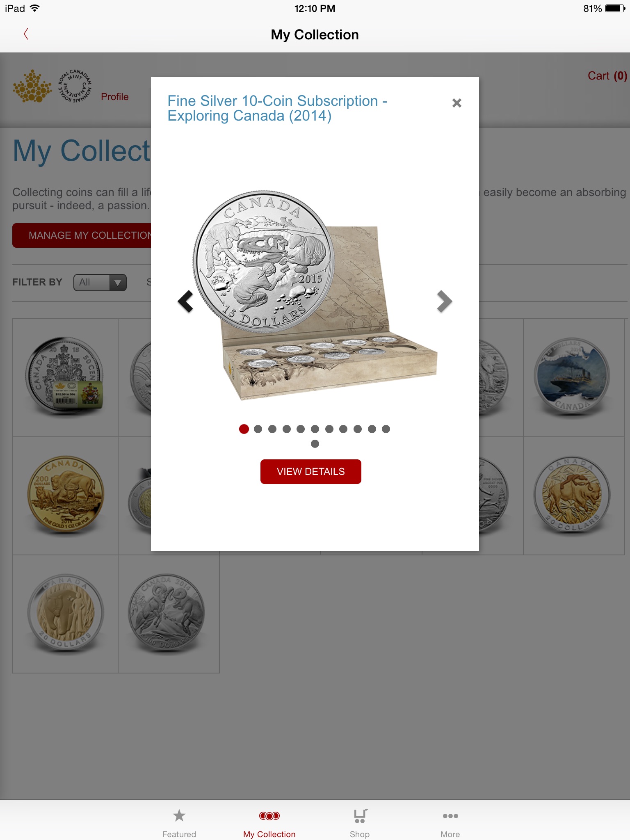
Task: Show the previous coin image in carousel
Action: (185, 301)
